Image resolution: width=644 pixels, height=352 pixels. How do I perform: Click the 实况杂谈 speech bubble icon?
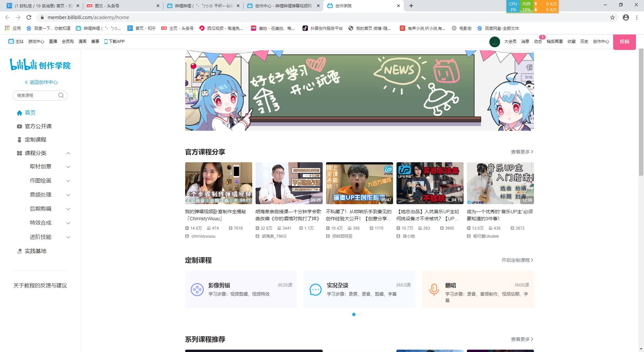[315, 289]
